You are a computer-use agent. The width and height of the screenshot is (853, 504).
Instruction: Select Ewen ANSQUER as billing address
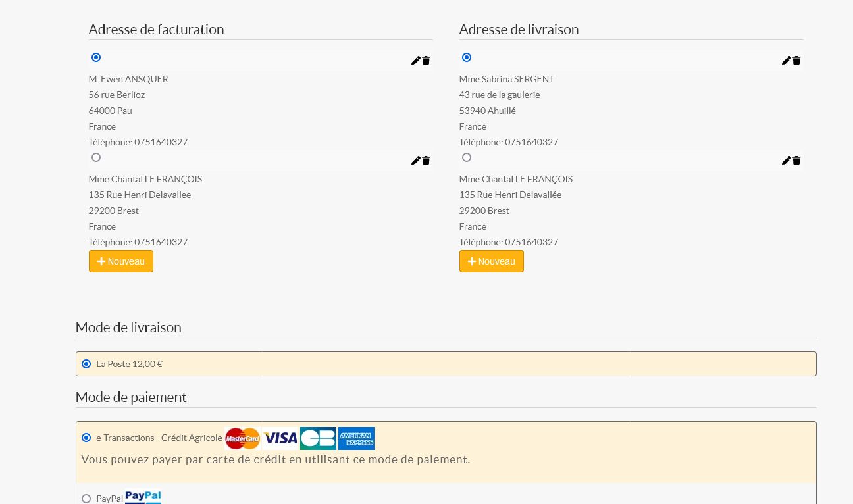coord(96,57)
